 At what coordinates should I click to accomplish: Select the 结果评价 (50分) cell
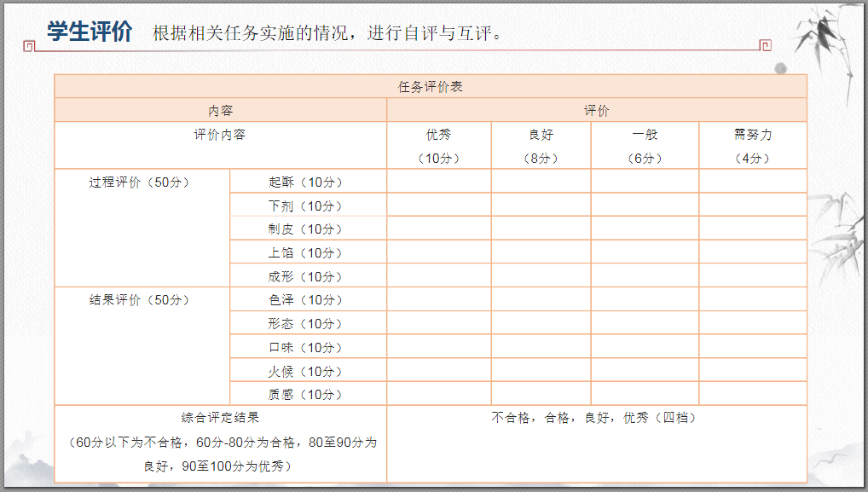click(142, 346)
